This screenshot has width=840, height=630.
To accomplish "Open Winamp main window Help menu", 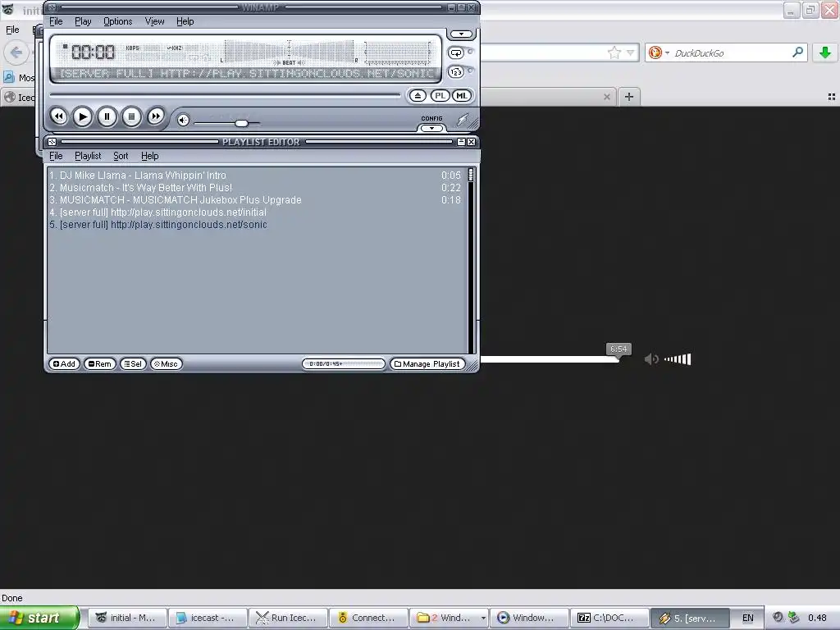I will [x=185, y=21].
